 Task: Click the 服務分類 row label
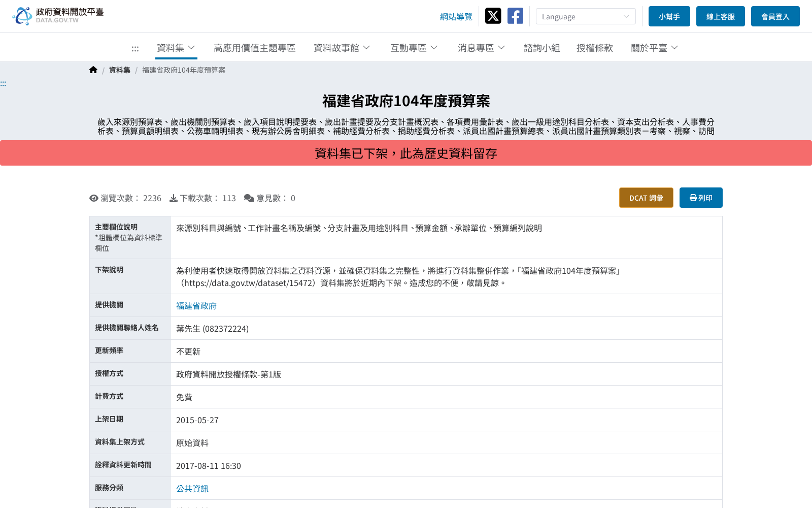click(109, 488)
